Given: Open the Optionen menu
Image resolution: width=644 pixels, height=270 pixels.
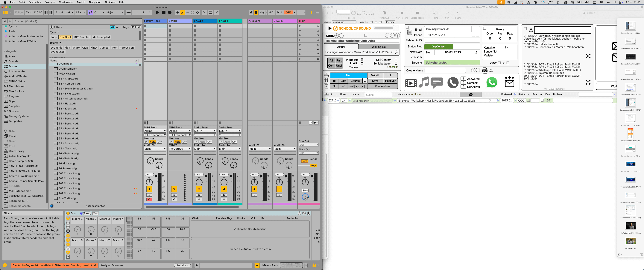Looking at the screenshot, I should (x=110, y=2).
